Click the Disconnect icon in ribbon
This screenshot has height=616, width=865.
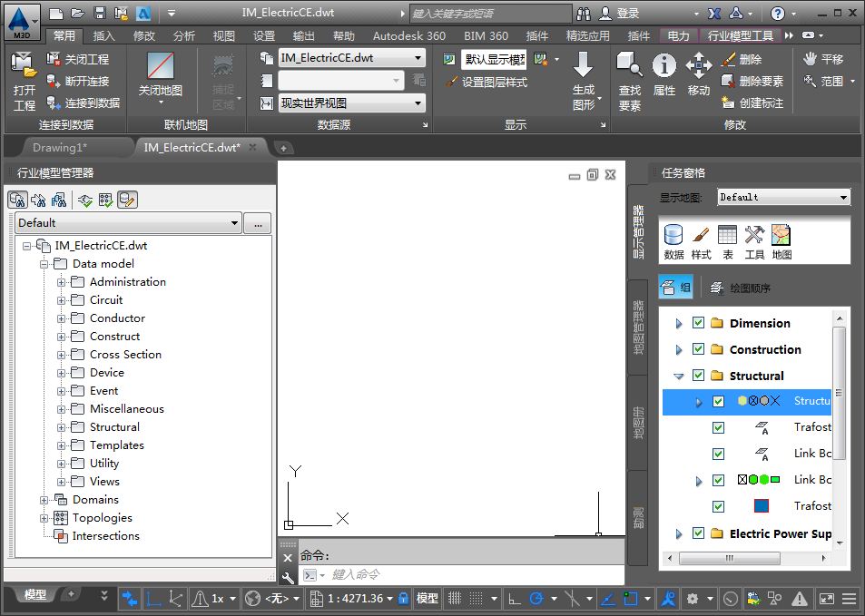54,81
